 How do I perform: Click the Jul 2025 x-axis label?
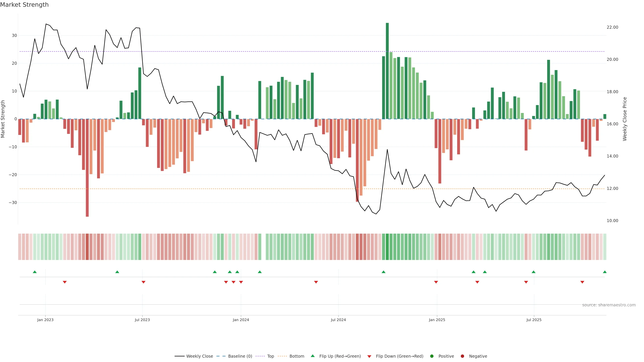pos(534,320)
